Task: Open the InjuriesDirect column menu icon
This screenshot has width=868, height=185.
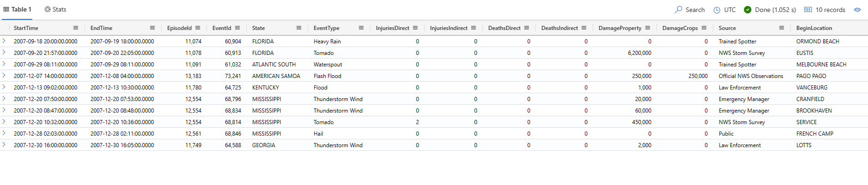Action: (x=415, y=28)
